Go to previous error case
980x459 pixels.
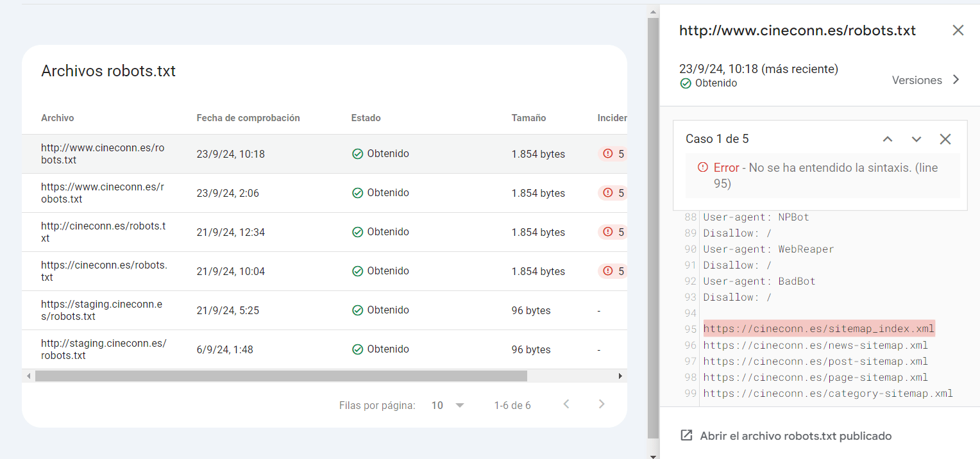pos(888,139)
